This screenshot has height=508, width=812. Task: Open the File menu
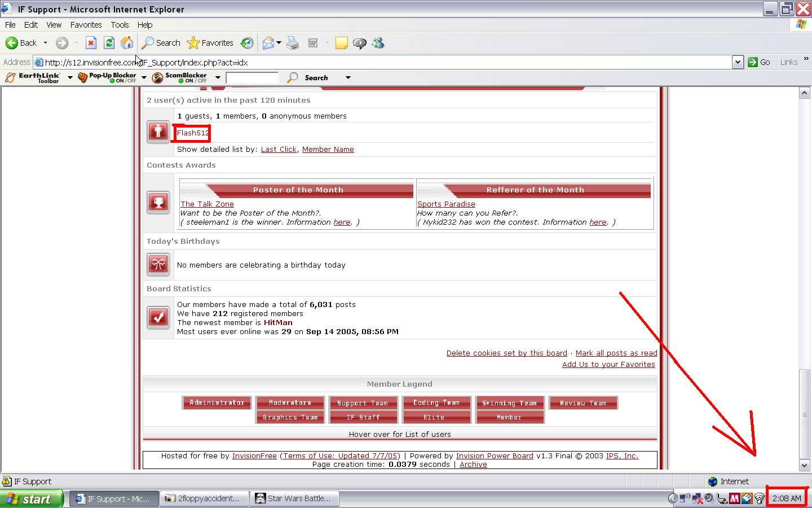pyautogui.click(x=10, y=25)
